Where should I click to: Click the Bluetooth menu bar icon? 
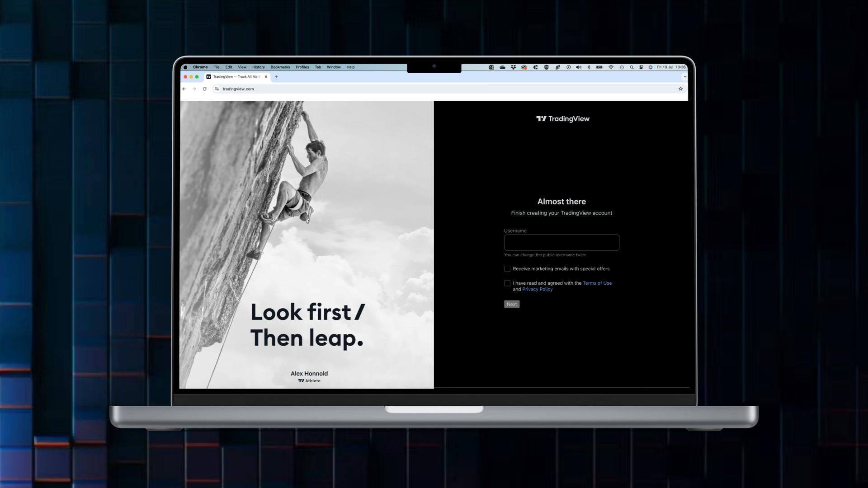click(x=589, y=67)
